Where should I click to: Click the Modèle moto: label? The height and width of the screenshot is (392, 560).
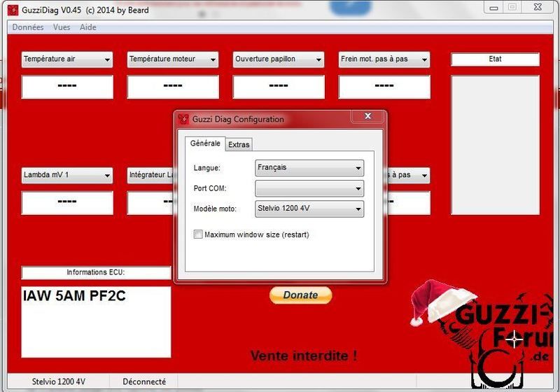coord(215,209)
